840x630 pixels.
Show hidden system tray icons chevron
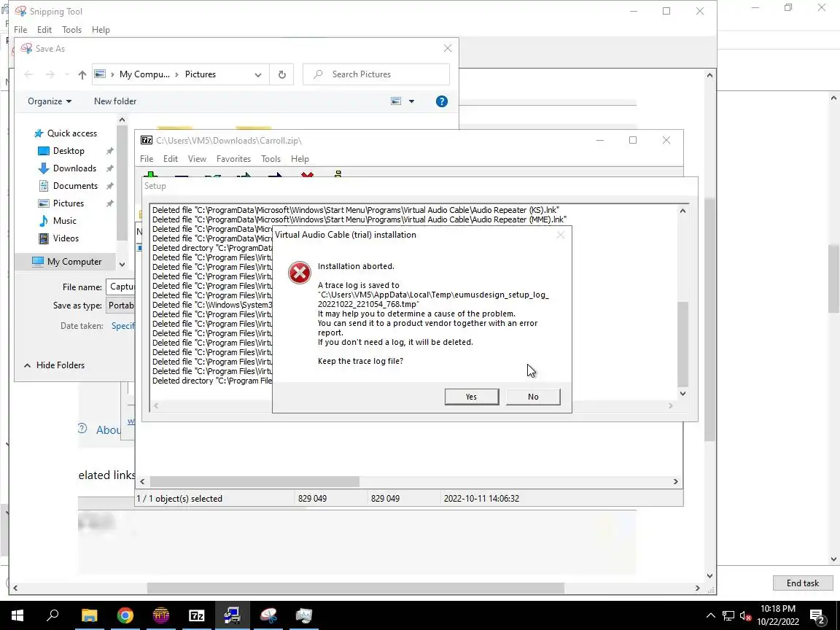pos(710,615)
